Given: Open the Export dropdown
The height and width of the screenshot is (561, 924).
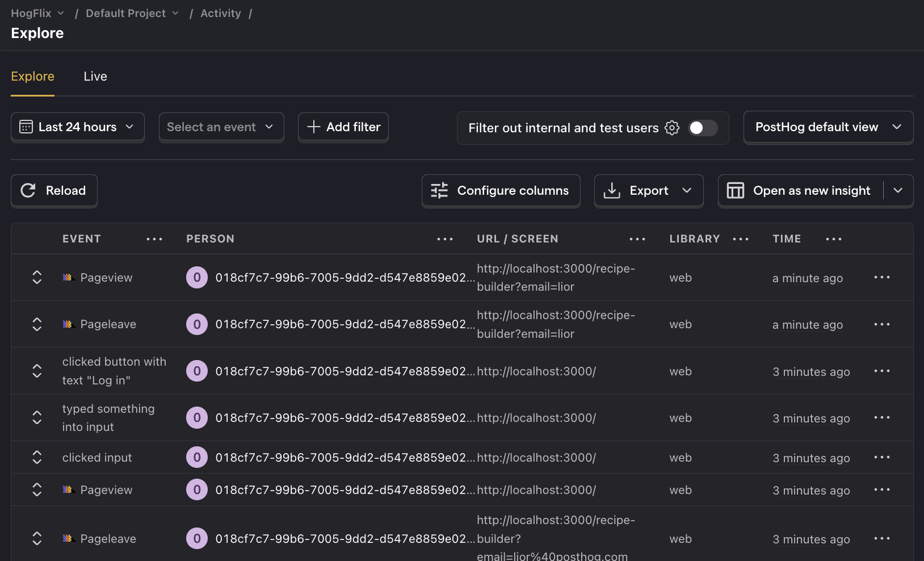Looking at the screenshot, I should tap(649, 191).
